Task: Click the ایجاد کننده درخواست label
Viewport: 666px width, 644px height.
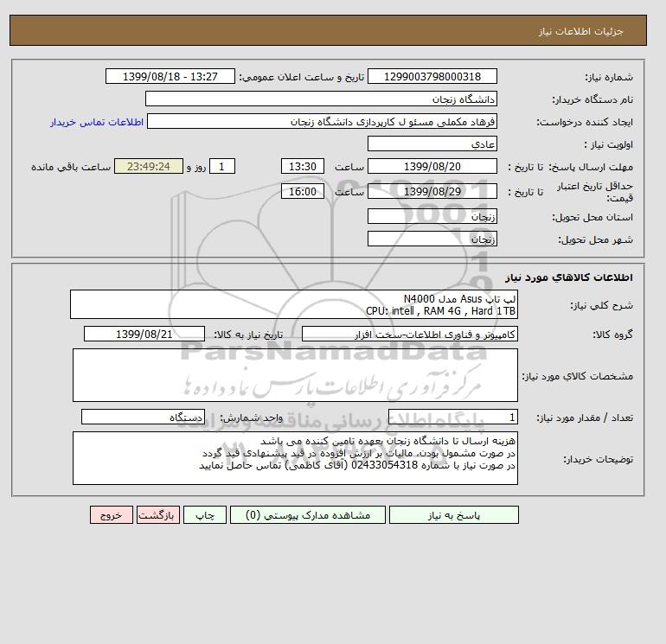Action: 585,122
